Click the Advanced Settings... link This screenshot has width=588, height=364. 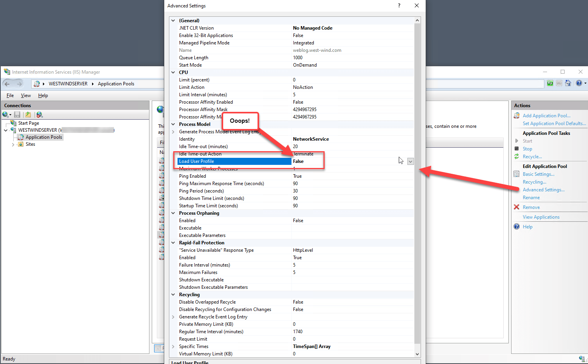click(x=544, y=190)
